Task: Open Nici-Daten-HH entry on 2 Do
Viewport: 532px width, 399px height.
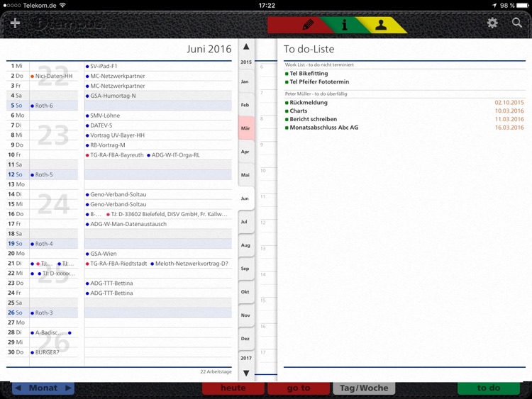Action: [52, 76]
